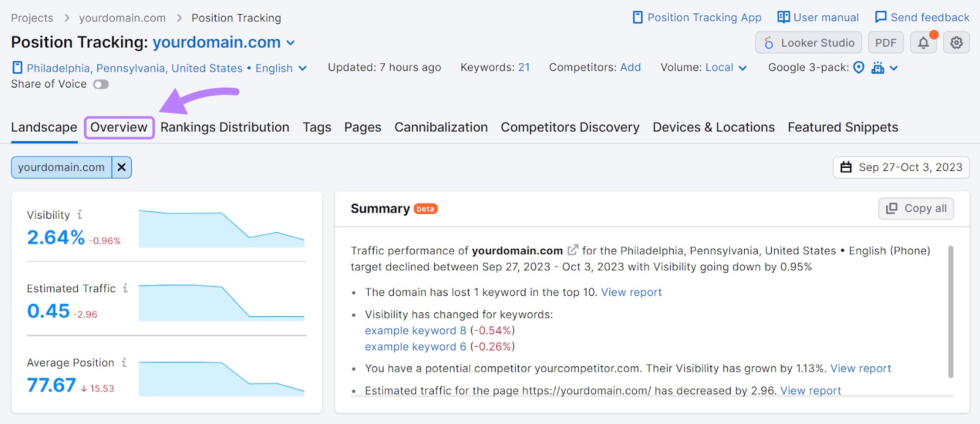Click the Average Position info icon
This screenshot has height=424, width=980.
[x=123, y=362]
